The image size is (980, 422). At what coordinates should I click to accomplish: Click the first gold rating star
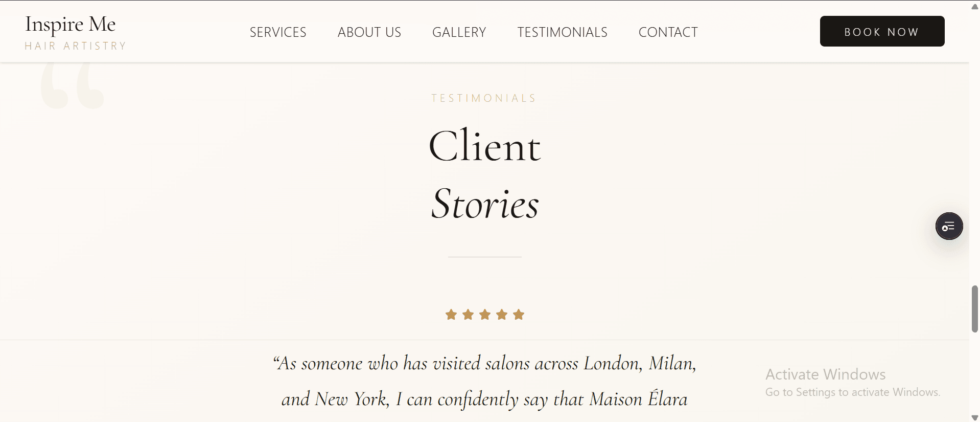(451, 315)
